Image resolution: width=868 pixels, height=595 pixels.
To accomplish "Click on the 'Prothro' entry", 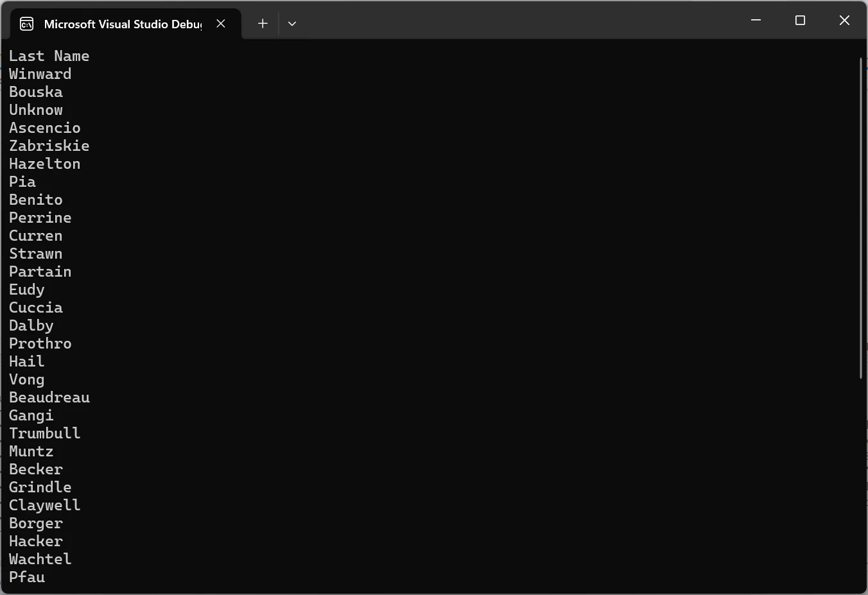I will (40, 344).
